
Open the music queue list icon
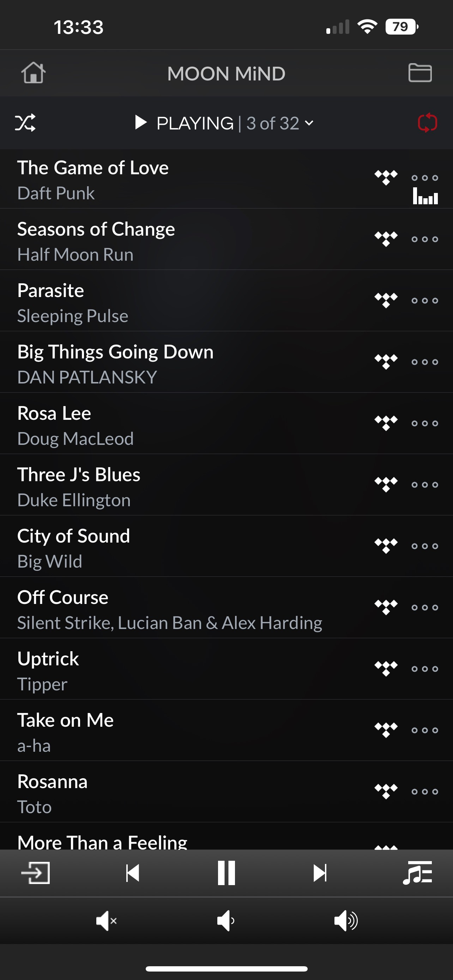coord(417,873)
